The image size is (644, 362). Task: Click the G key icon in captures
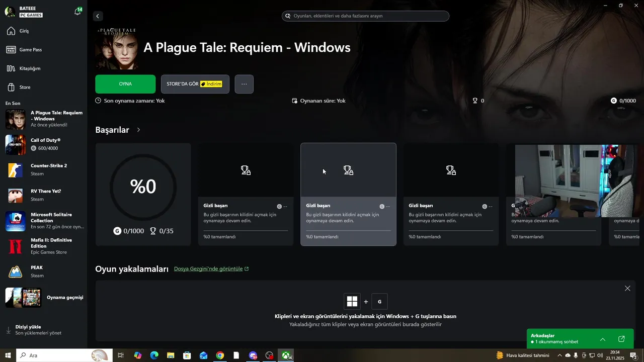pyautogui.click(x=380, y=302)
